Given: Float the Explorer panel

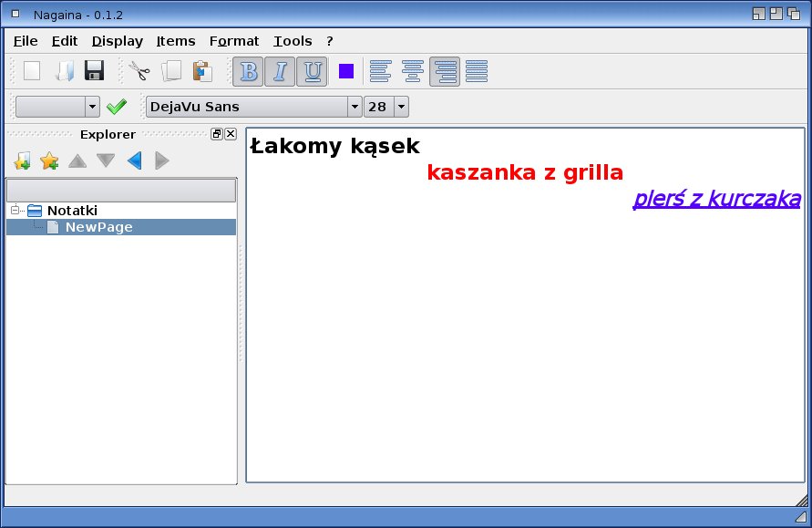Looking at the screenshot, I should click(x=217, y=134).
